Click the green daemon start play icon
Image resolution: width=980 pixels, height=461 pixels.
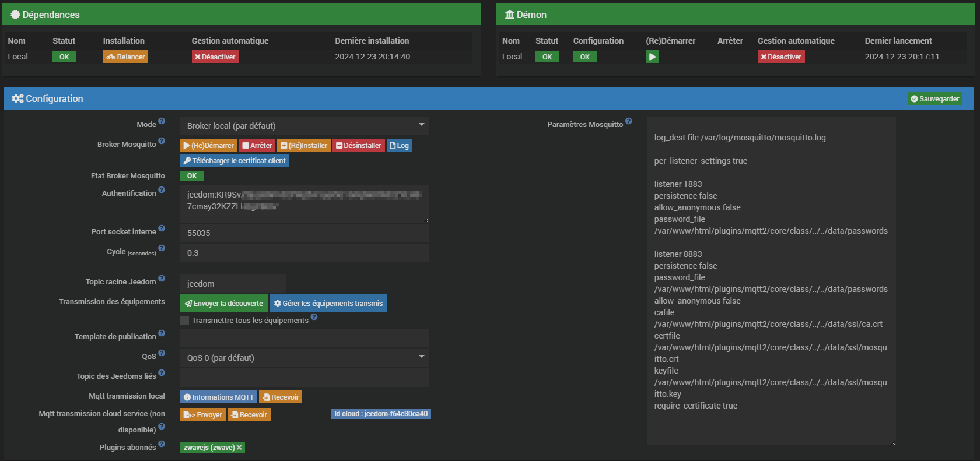(x=652, y=57)
